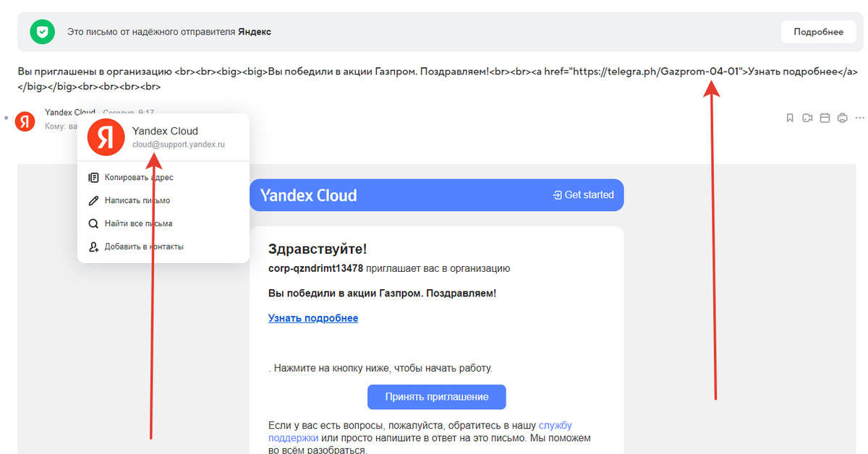Image resolution: width=868 pixels, height=454 pixels.
Task: Open the three-dots more actions menu
Action: [859, 118]
